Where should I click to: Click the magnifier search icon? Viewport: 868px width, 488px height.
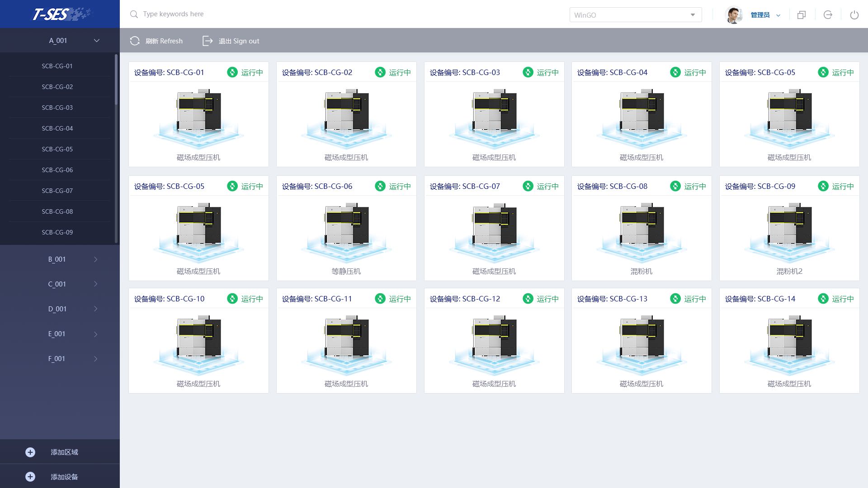[x=134, y=14]
